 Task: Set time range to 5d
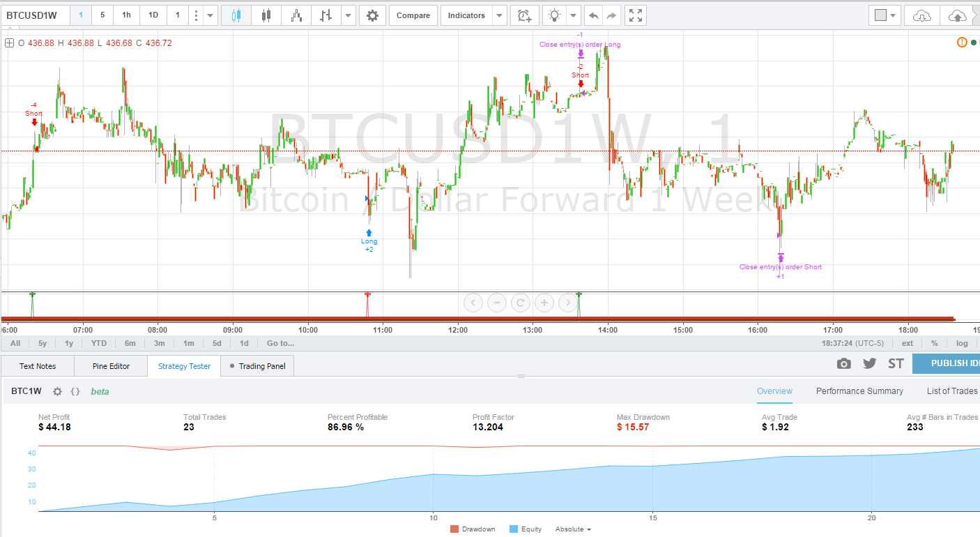pos(217,343)
